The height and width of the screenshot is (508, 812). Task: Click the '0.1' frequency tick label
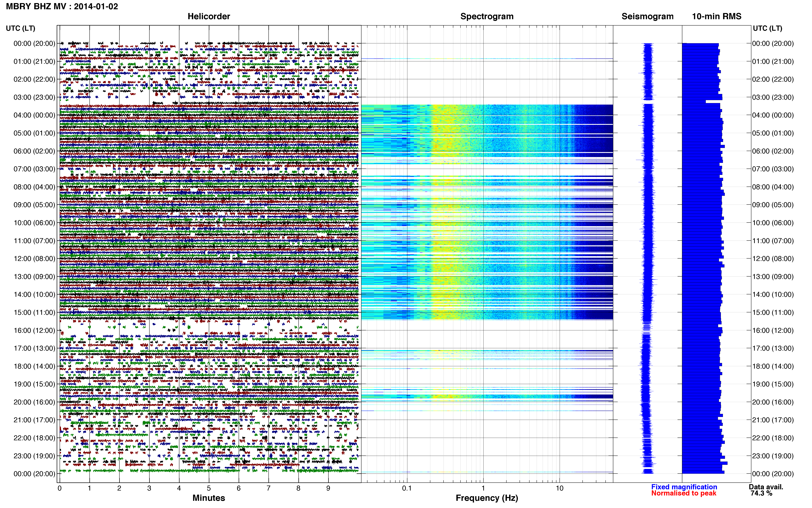tap(407, 488)
